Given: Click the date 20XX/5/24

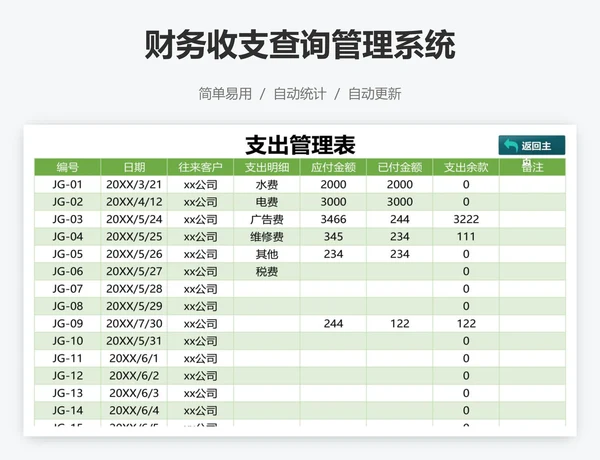Looking at the screenshot, I should click(x=134, y=219).
